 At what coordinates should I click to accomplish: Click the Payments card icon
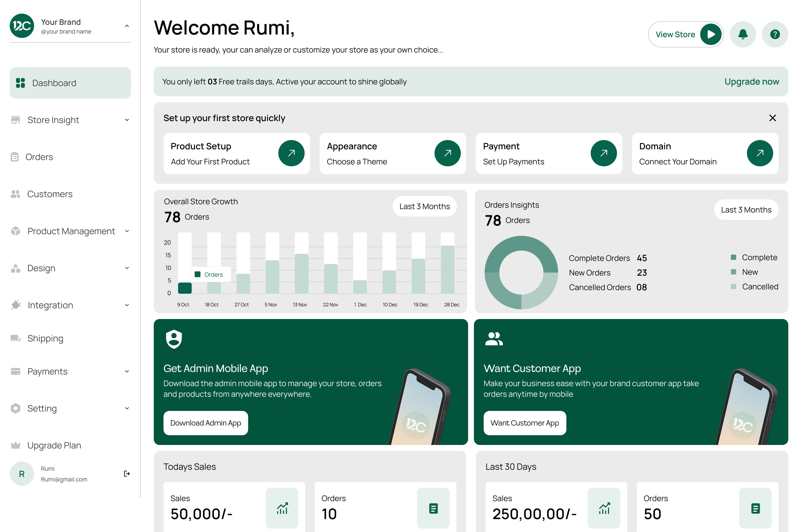pos(16,371)
